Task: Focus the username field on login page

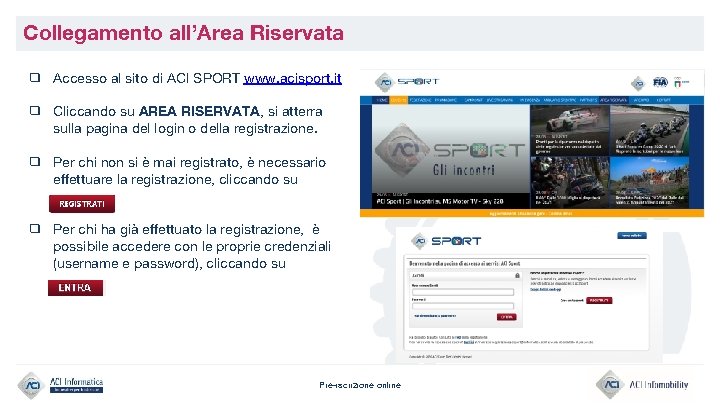Action: tap(463, 292)
